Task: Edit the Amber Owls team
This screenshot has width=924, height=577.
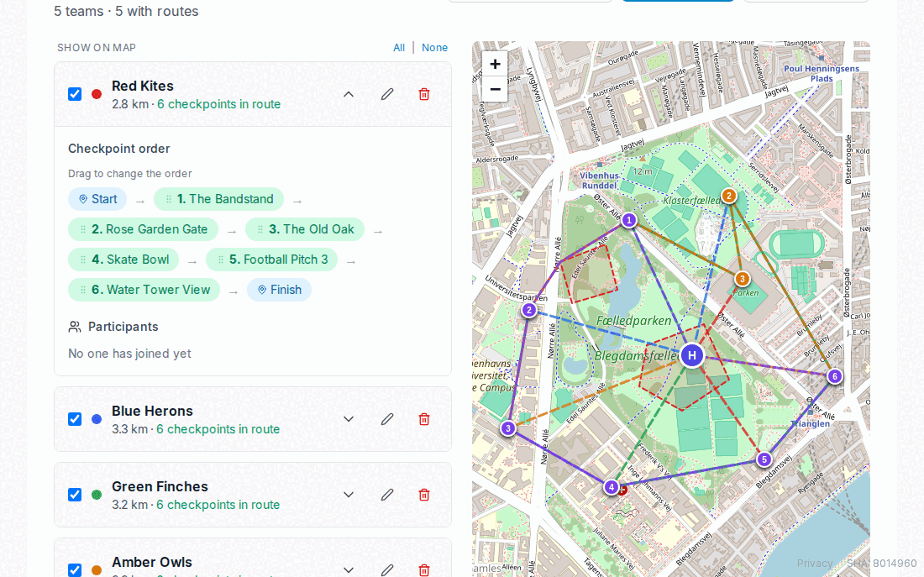Action: click(387, 570)
